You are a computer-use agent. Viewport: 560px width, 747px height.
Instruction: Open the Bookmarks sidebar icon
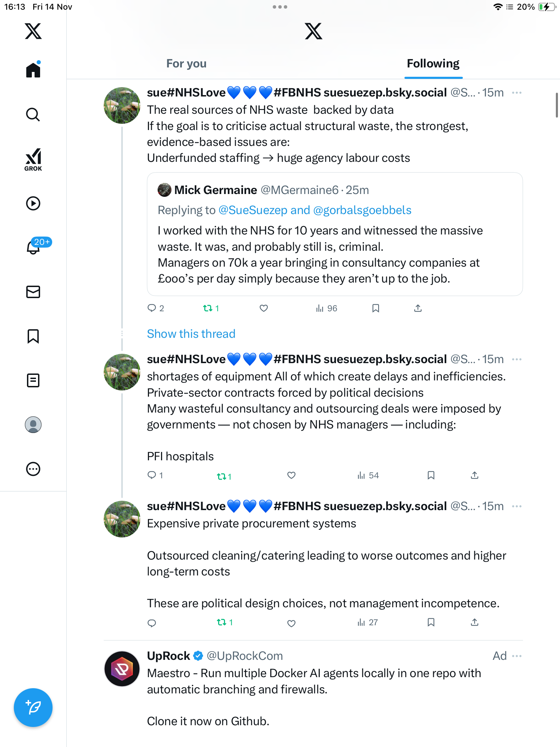(33, 336)
